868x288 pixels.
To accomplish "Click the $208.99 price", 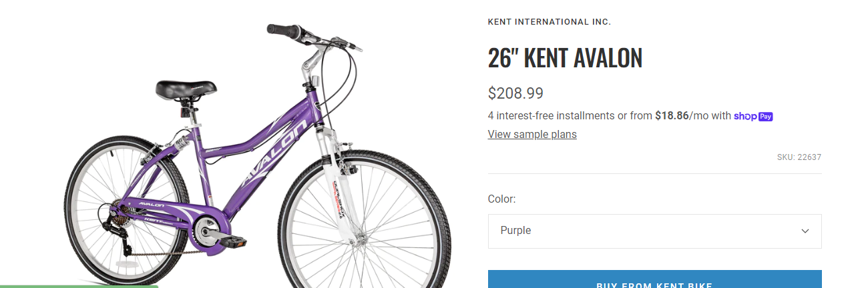I will pos(515,93).
